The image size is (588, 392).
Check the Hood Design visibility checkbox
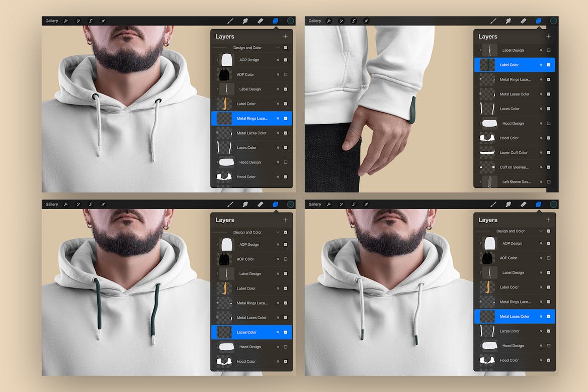[286, 162]
